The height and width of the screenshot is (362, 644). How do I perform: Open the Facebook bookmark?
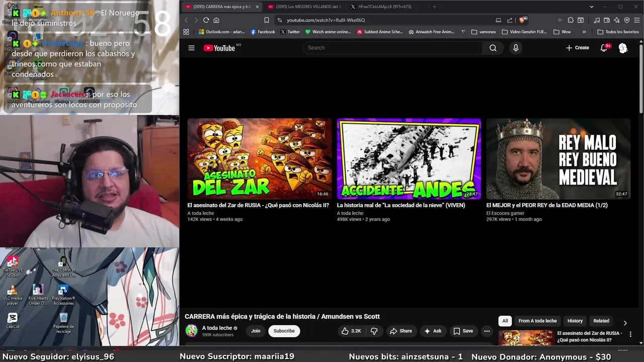pos(263,32)
